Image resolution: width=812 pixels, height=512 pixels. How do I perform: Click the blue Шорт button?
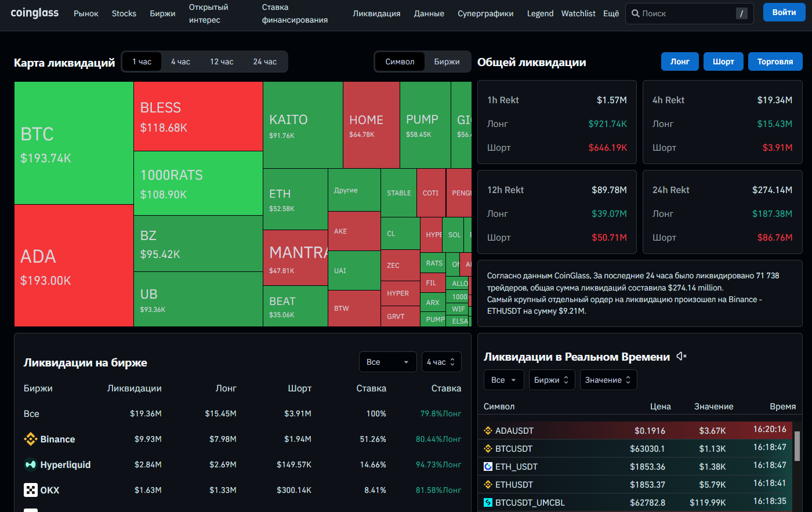[723, 61]
